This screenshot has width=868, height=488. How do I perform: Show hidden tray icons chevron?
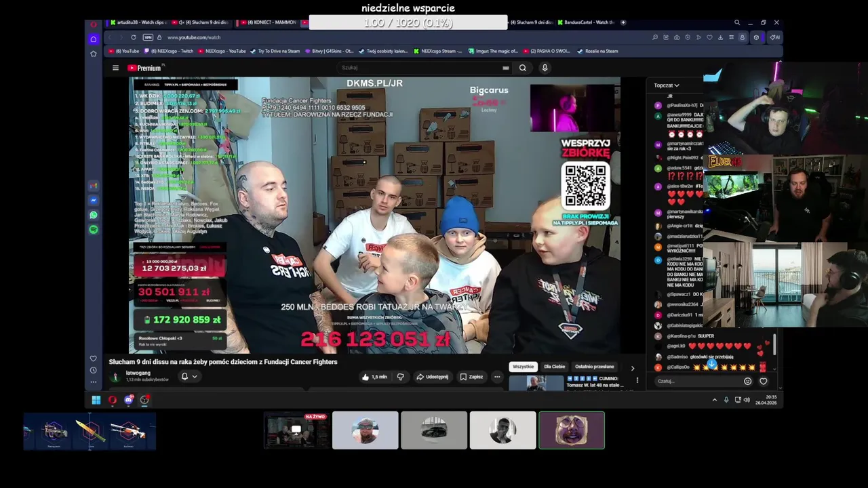pyautogui.click(x=714, y=400)
